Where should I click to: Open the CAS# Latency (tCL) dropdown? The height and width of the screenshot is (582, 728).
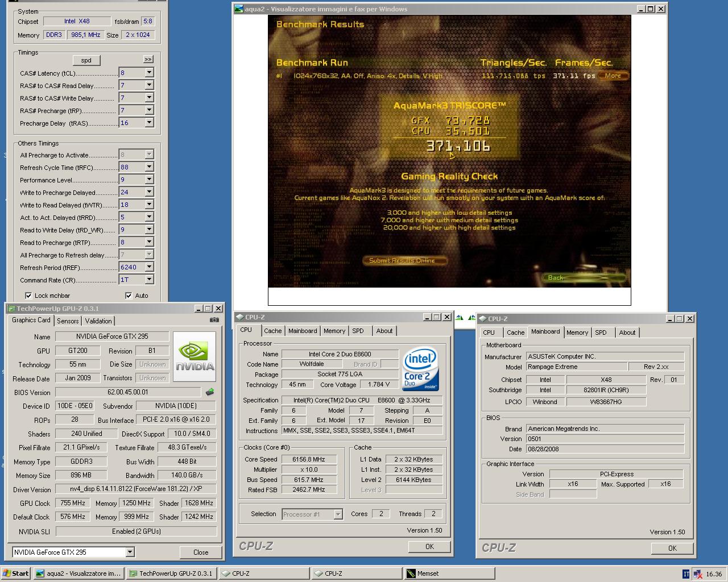(149, 73)
